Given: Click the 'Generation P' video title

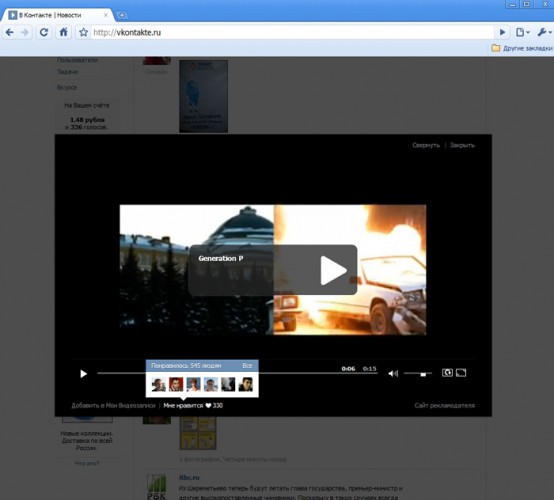Looking at the screenshot, I should pyautogui.click(x=221, y=258).
